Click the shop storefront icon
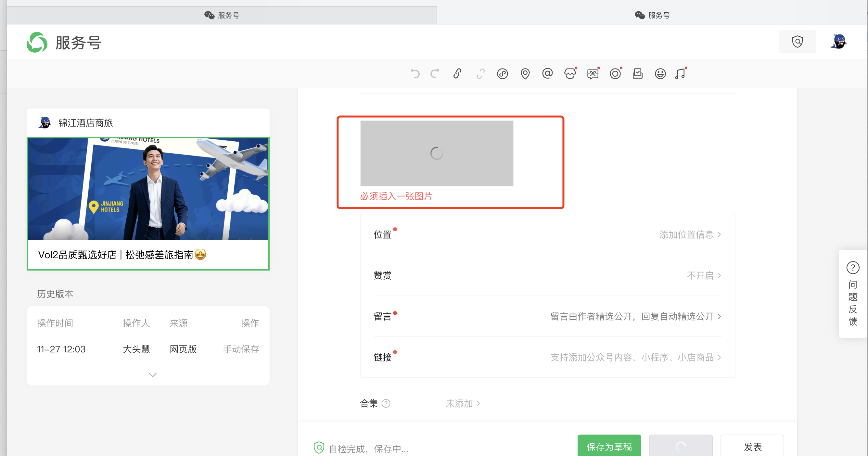The width and height of the screenshot is (868, 456). [x=570, y=73]
